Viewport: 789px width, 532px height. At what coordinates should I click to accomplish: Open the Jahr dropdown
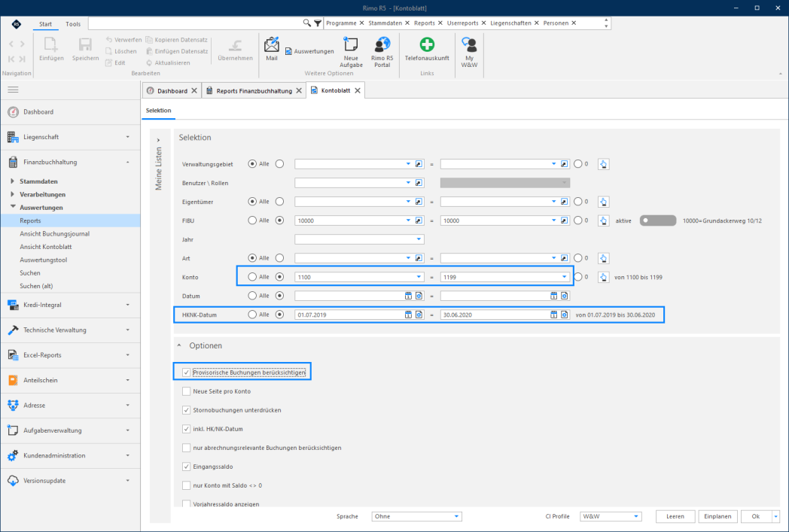(419, 239)
